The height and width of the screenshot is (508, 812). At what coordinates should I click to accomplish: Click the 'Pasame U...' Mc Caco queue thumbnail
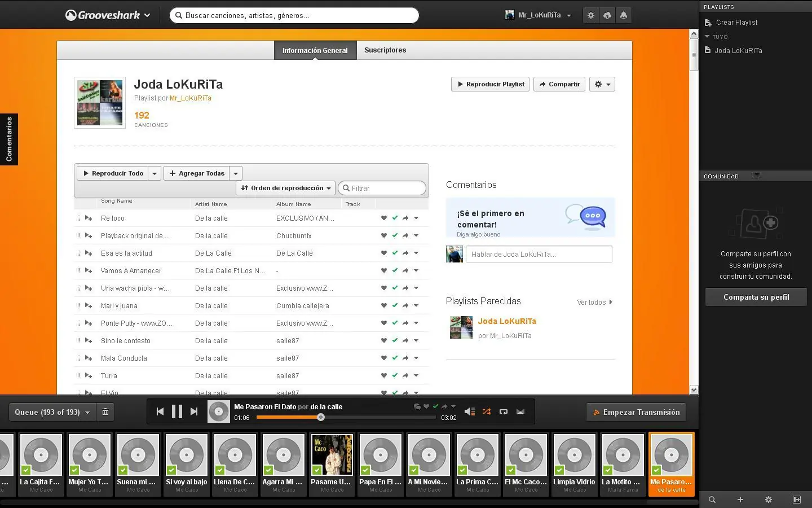tap(332, 455)
